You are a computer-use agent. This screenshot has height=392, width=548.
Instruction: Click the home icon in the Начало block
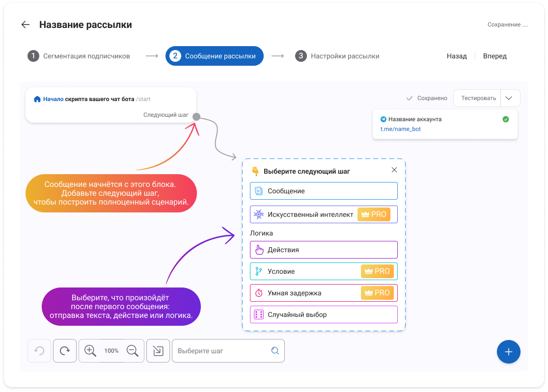37,99
